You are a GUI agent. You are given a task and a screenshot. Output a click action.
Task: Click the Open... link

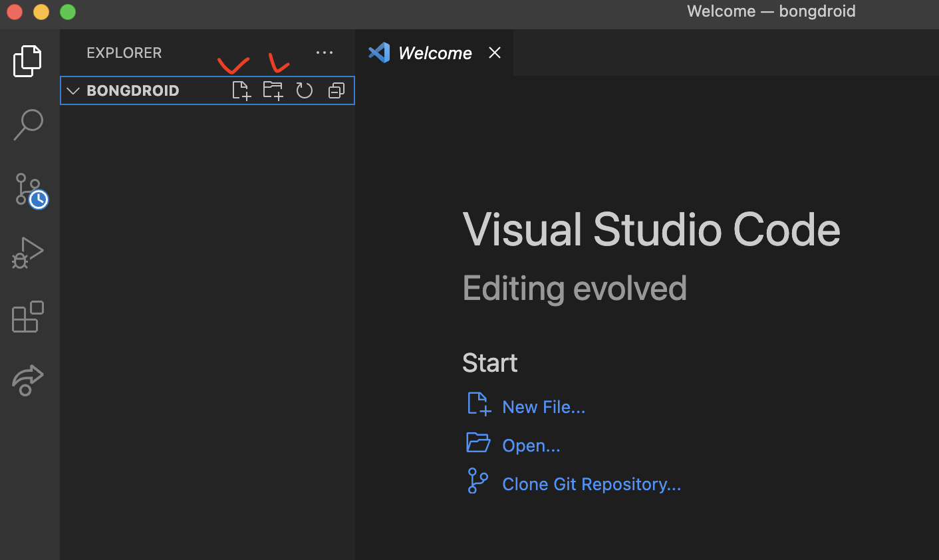[531, 446]
